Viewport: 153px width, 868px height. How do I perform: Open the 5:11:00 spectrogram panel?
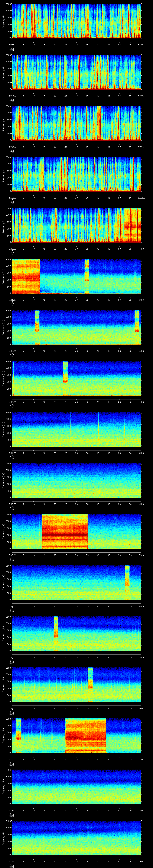[77, 786]
